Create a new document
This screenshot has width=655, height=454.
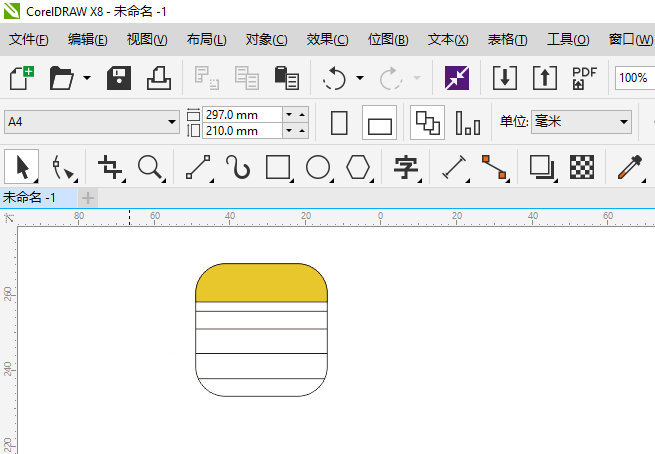[22, 78]
